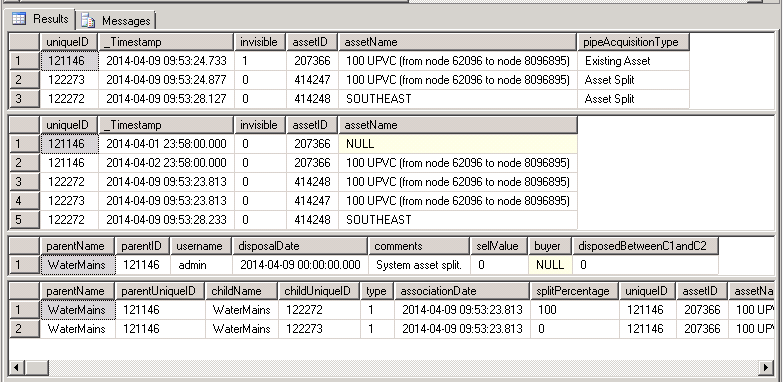This screenshot has width=783, height=382.
Task: Select the _Timestamp header in first grid
Action: [x=166, y=42]
